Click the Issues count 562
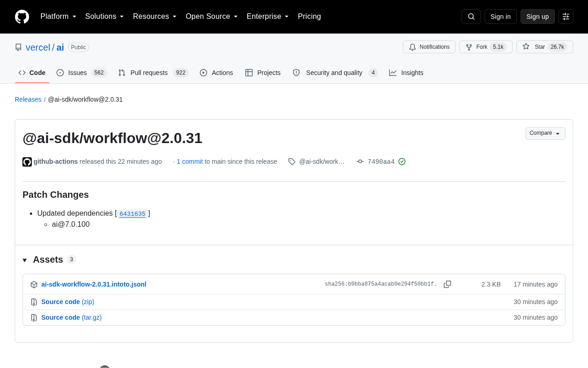588x368 pixels. [99, 73]
